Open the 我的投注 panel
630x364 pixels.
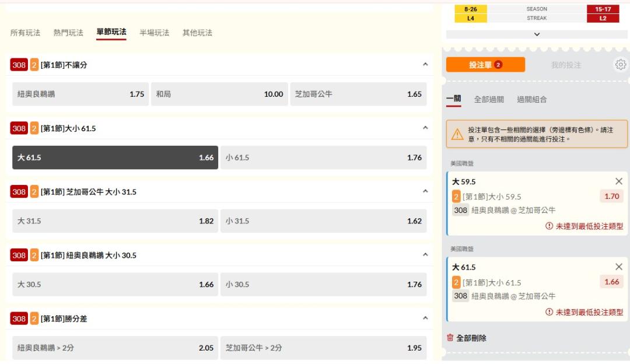click(x=566, y=65)
